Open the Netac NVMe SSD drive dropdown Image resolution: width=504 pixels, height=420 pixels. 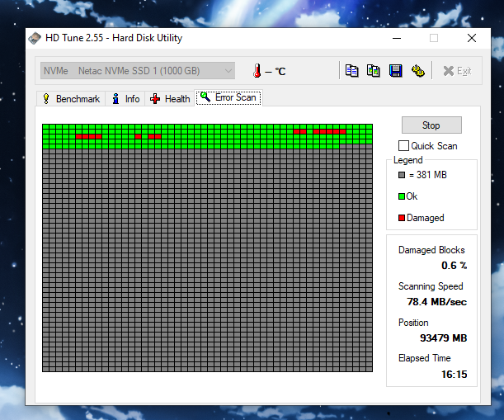coord(138,71)
